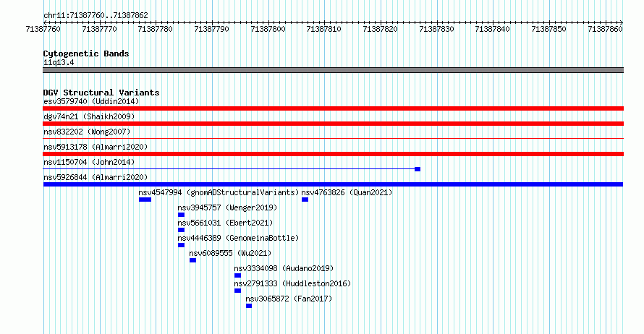Screen dimensions: 644x334
Task: Click nsv3334098 (Audano2019) label
Action: click(x=284, y=268)
